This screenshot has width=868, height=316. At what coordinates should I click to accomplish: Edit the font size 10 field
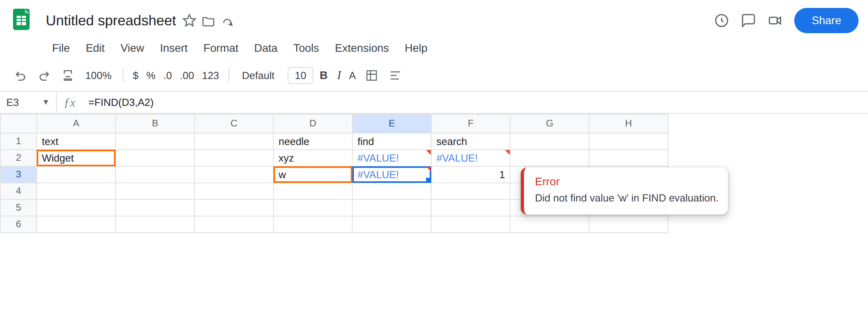pyautogui.click(x=300, y=75)
